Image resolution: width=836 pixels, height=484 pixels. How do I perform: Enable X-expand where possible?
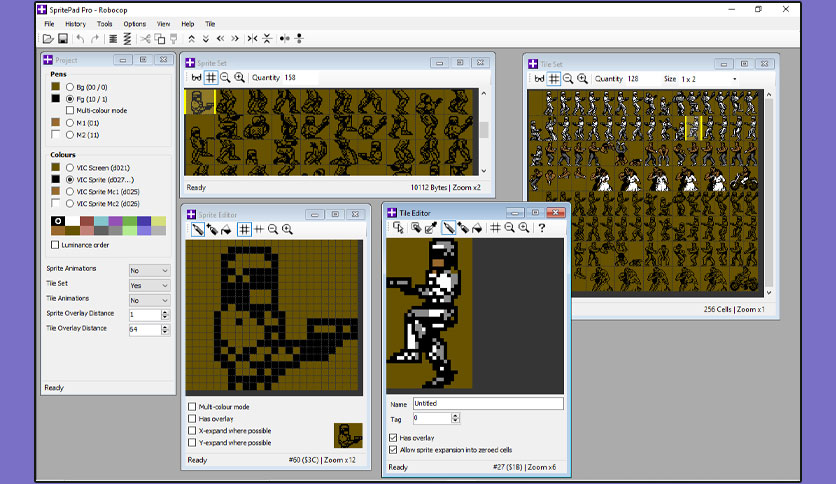point(192,431)
